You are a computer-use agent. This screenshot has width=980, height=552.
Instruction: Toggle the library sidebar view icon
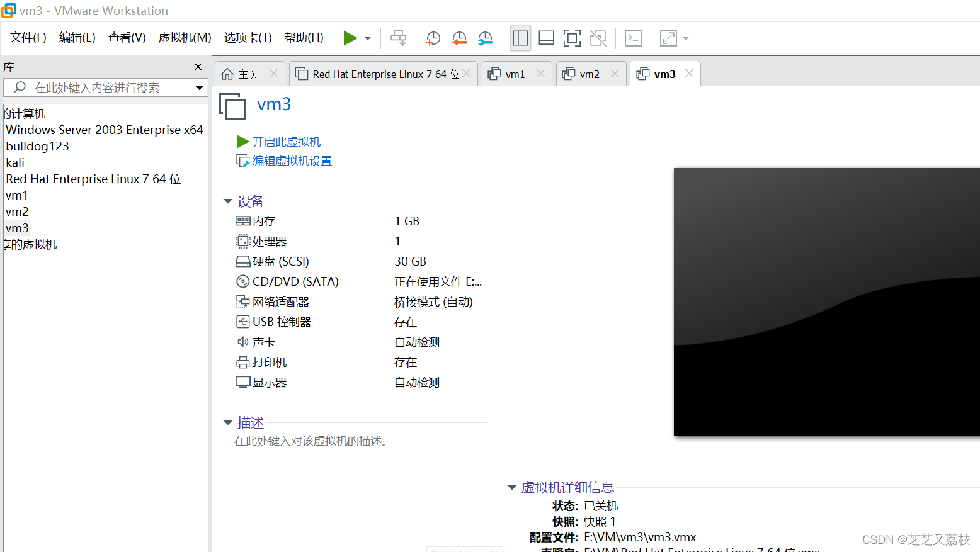tap(521, 38)
